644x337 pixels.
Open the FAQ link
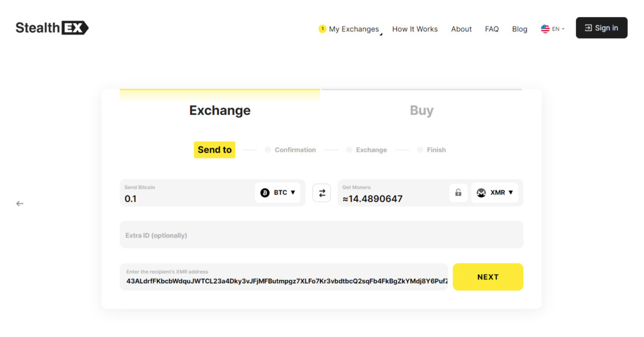pyautogui.click(x=492, y=29)
